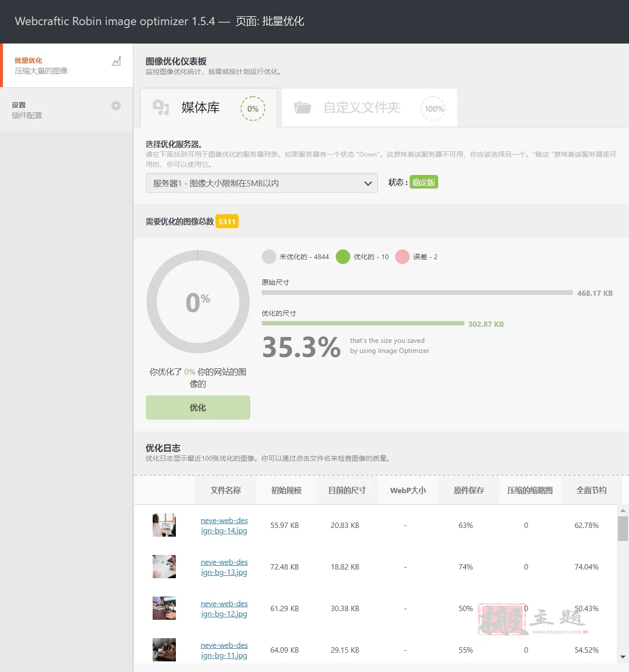Click the log scrollbar up arrow
This screenshot has height=672, width=629.
623,511
